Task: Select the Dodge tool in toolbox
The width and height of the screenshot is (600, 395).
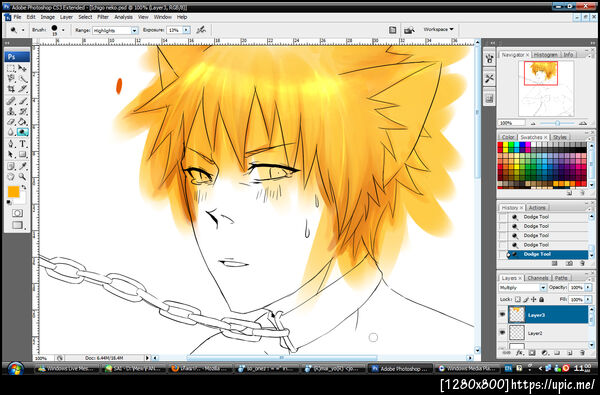Action: click(23, 132)
